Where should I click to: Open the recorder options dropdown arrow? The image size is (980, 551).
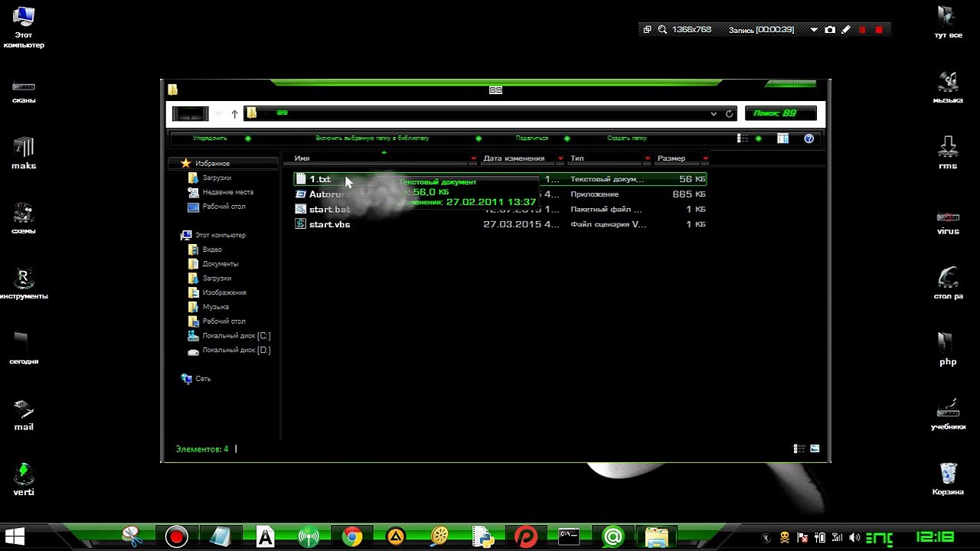click(813, 30)
